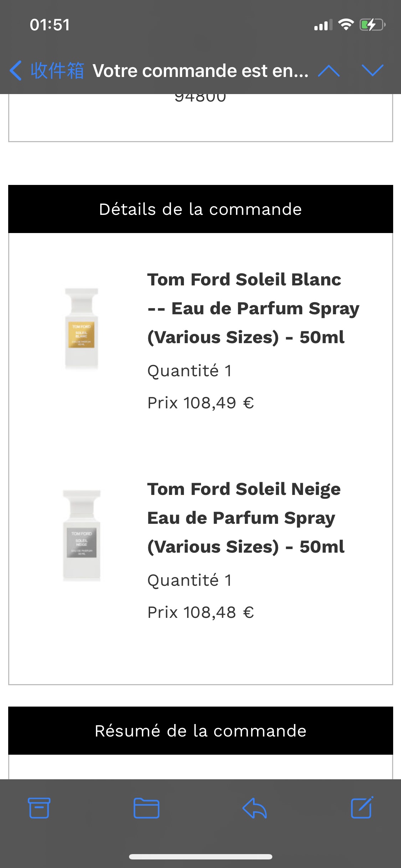The image size is (401, 868).
Task: Compose a new message with pencil icon
Action: (x=362, y=807)
